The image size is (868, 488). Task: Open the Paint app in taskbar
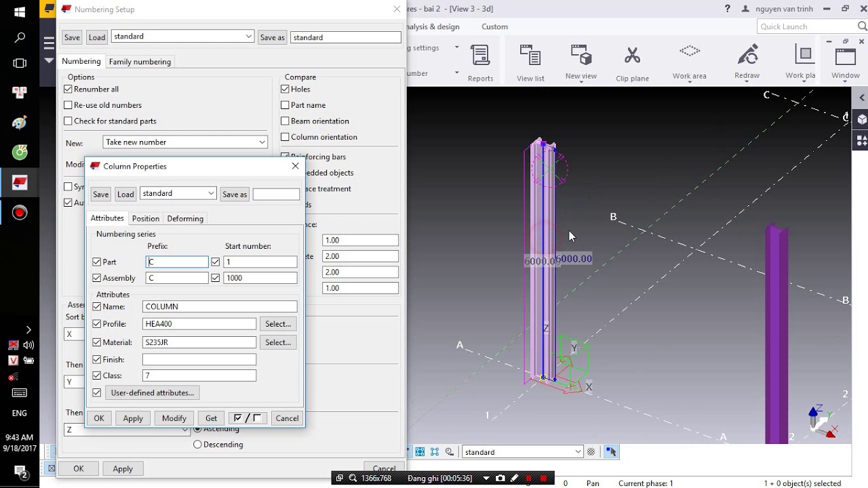pyautogui.click(x=20, y=123)
